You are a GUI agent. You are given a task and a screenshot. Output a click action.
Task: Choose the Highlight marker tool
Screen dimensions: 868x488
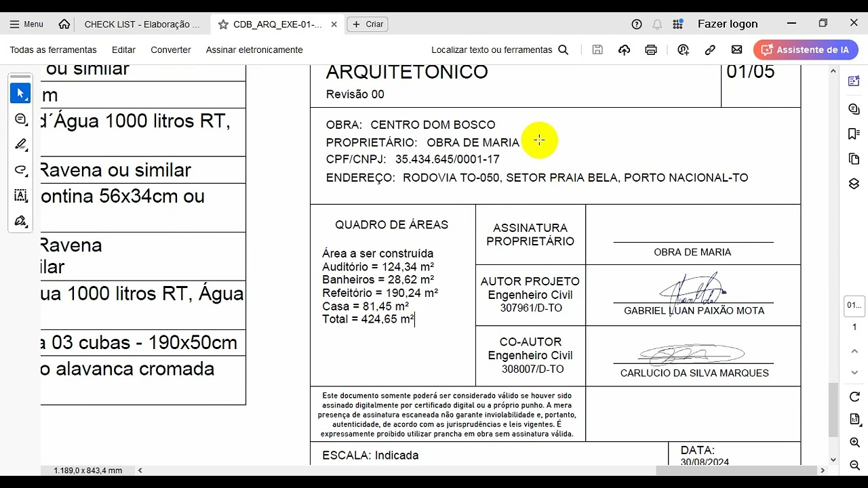20,144
